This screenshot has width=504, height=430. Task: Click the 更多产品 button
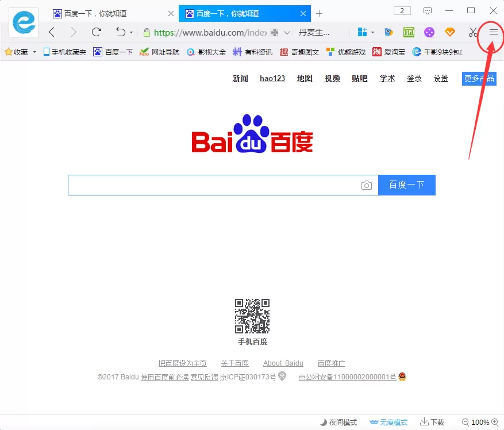pyautogui.click(x=479, y=79)
